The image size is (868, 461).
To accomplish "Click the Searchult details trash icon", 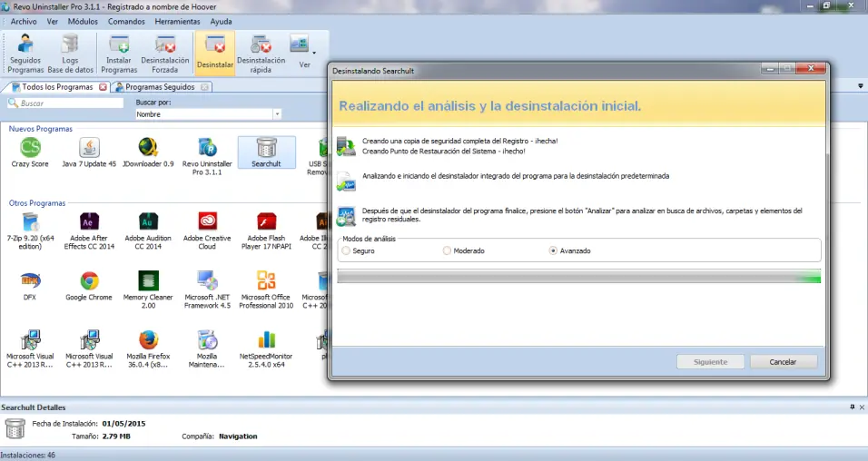I will pyautogui.click(x=15, y=429).
